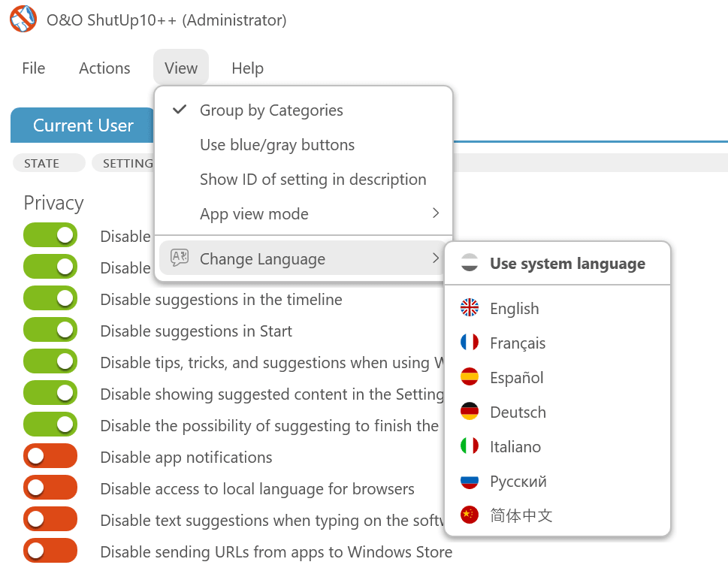Toggle Disable sending URLs to Windows Store switch

[50, 551]
